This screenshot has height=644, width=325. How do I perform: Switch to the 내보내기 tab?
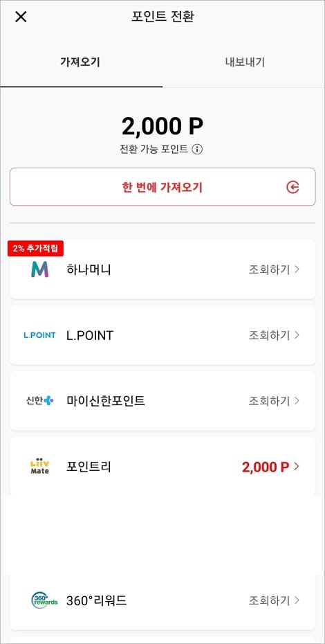tap(245, 62)
